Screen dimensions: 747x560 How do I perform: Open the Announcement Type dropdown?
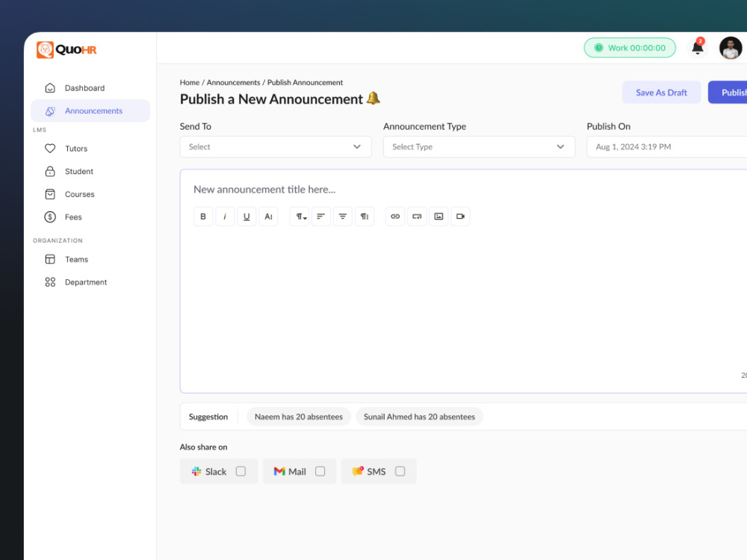[479, 146]
